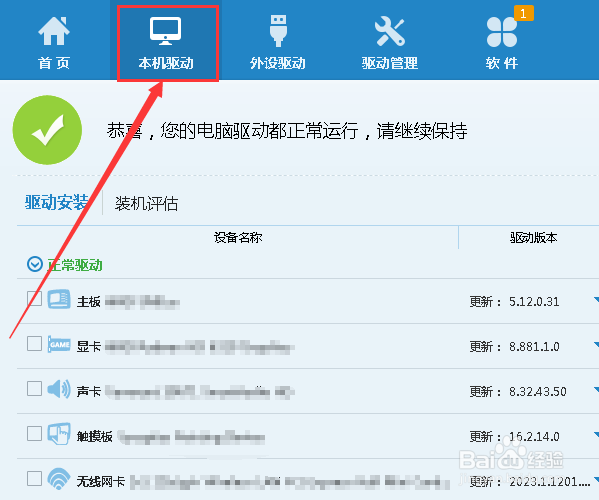Switch to 外设驱动 tab

[278, 43]
